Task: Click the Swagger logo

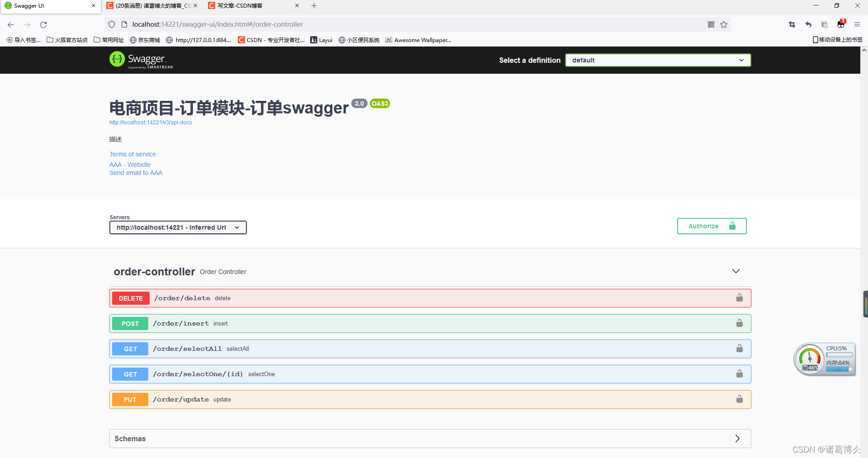Action: point(141,60)
